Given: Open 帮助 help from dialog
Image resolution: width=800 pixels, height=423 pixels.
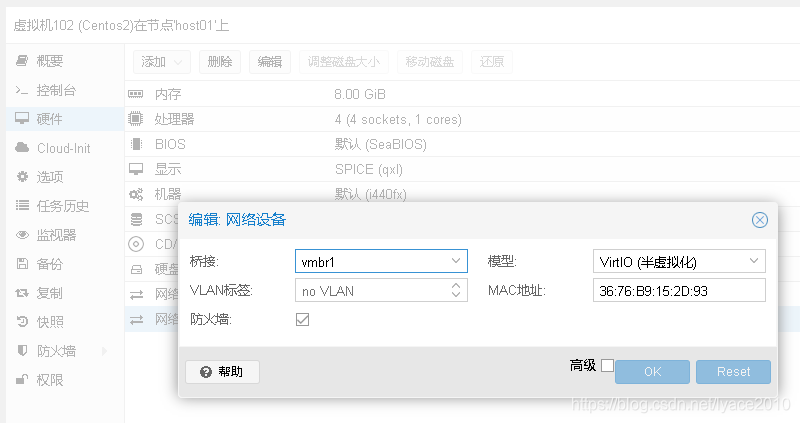Looking at the screenshot, I should coord(222,371).
